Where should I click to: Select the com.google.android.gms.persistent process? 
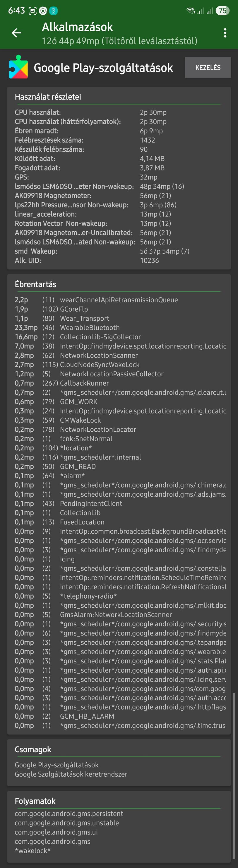[69, 814]
